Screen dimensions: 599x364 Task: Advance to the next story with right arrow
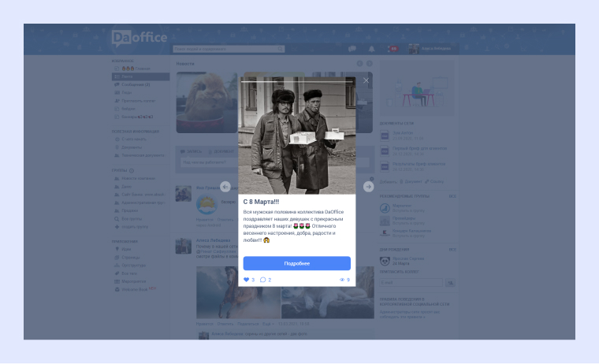(x=368, y=187)
